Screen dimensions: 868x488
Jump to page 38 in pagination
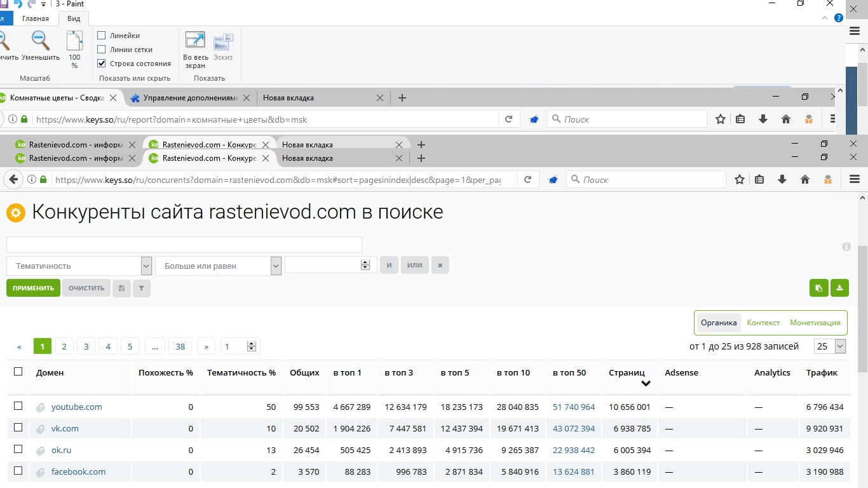pos(180,346)
